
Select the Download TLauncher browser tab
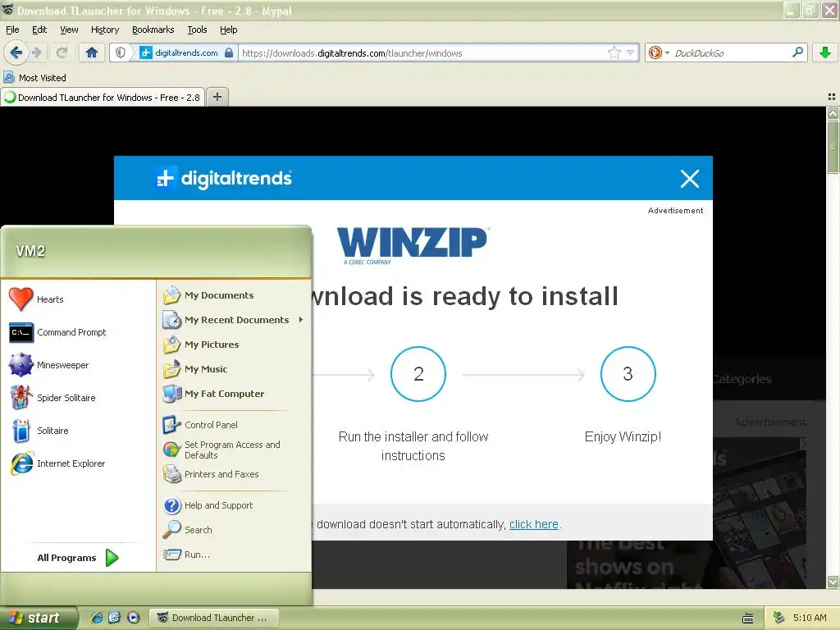(x=103, y=97)
